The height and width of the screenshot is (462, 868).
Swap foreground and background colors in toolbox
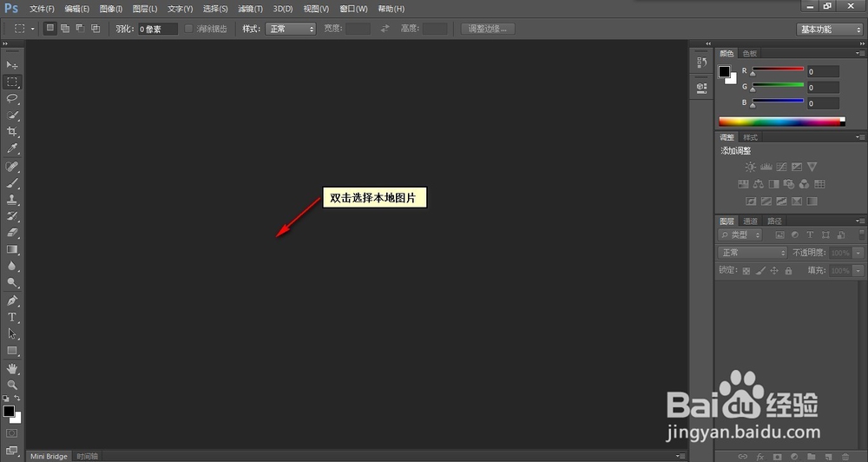coord(17,398)
